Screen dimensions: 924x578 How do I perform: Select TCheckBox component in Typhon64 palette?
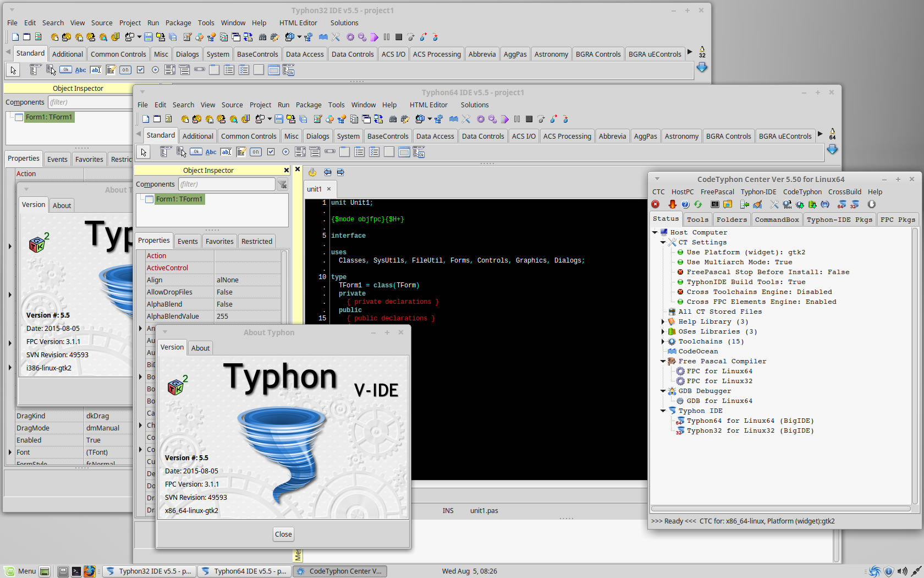click(x=271, y=152)
